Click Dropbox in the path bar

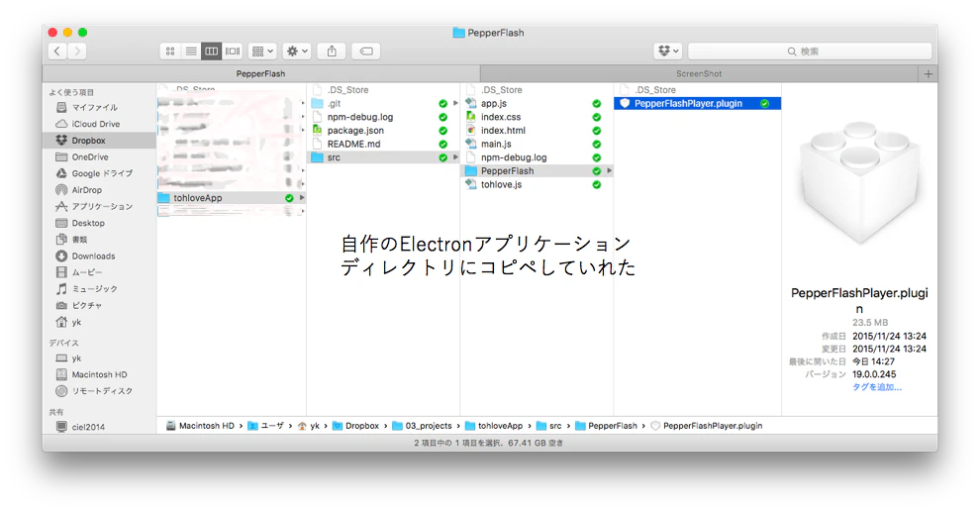355,426
